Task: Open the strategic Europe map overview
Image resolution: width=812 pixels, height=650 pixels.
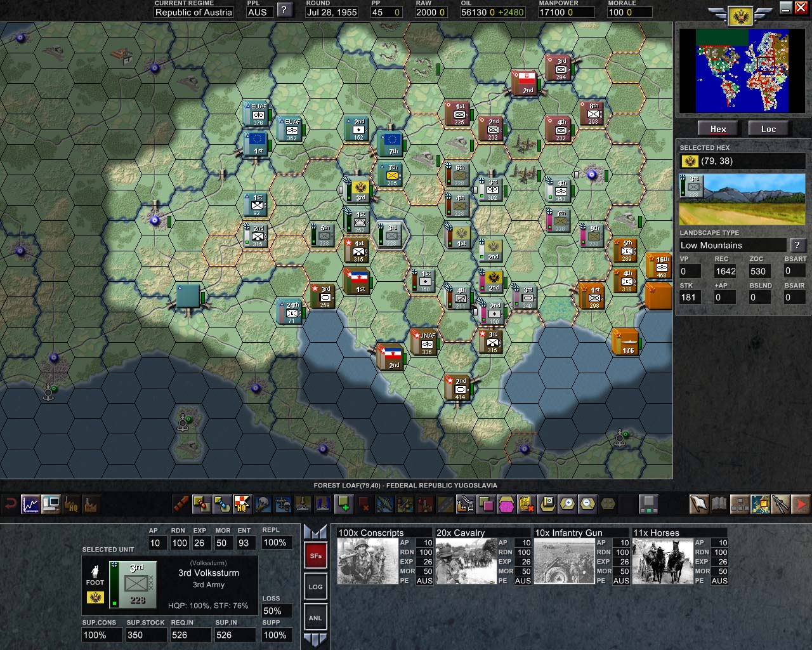Action: [x=759, y=505]
